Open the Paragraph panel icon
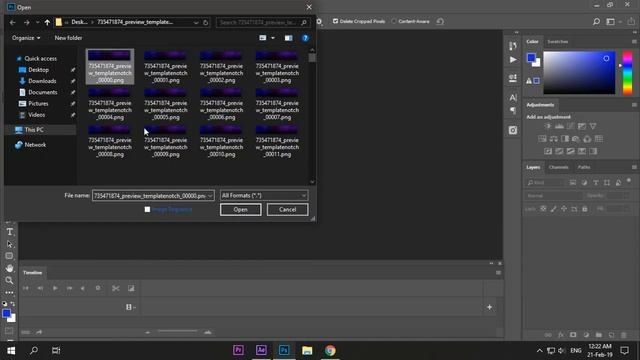Viewport: 640px width, 360px height. point(513,111)
